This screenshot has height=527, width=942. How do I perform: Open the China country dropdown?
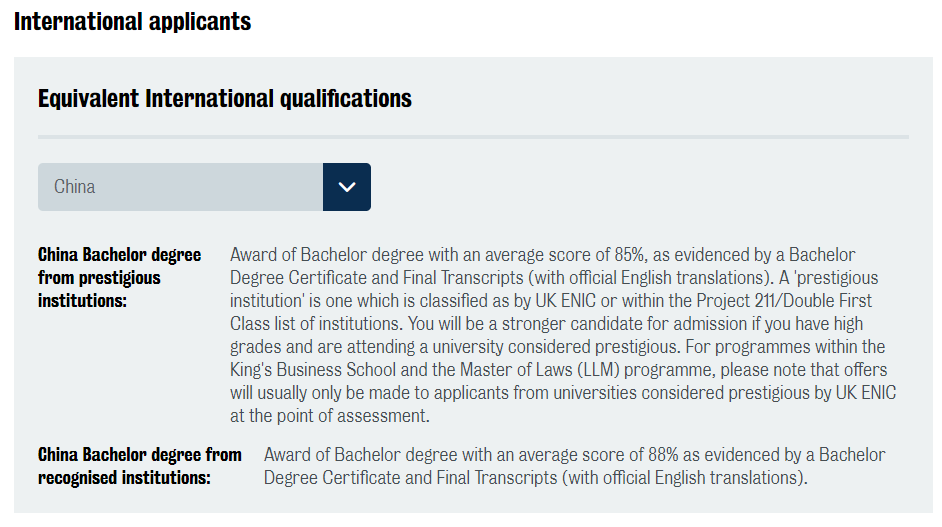[204, 187]
